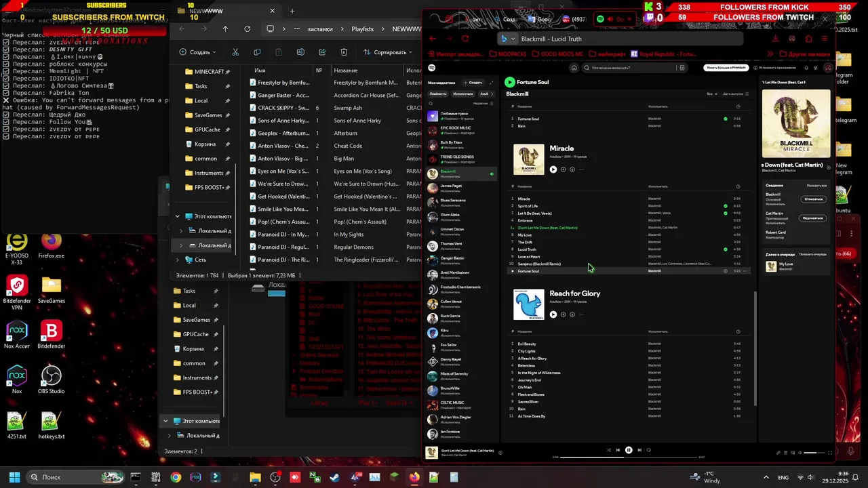The image size is (868, 488).
Task: Open more options for Miracle album
Action: point(581,169)
